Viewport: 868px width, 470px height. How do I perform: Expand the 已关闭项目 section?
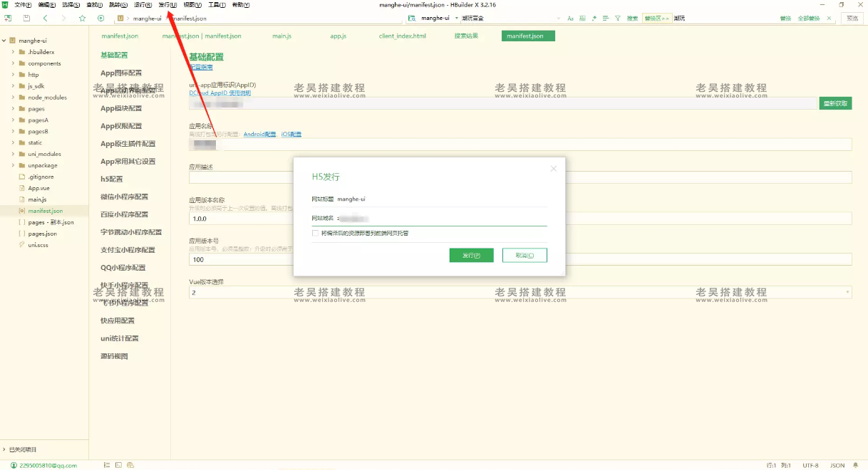[x=4, y=449]
